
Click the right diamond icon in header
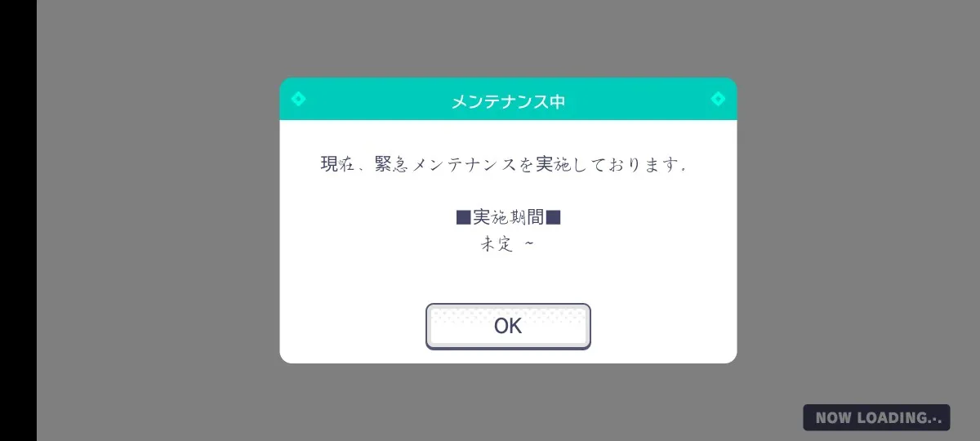718,99
